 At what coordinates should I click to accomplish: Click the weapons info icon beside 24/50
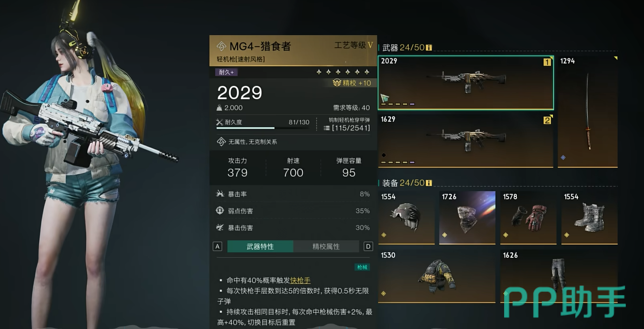[429, 48]
